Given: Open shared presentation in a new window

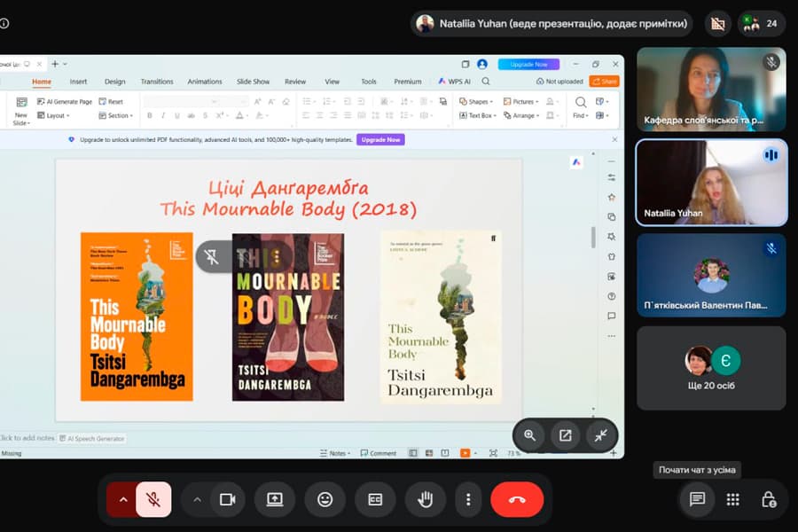Looking at the screenshot, I should tap(566, 435).
